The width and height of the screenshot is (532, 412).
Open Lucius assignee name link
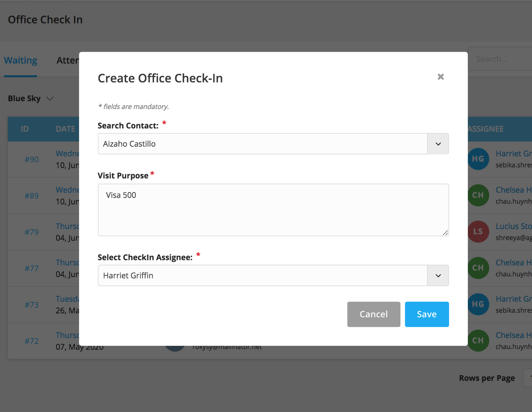coord(514,226)
